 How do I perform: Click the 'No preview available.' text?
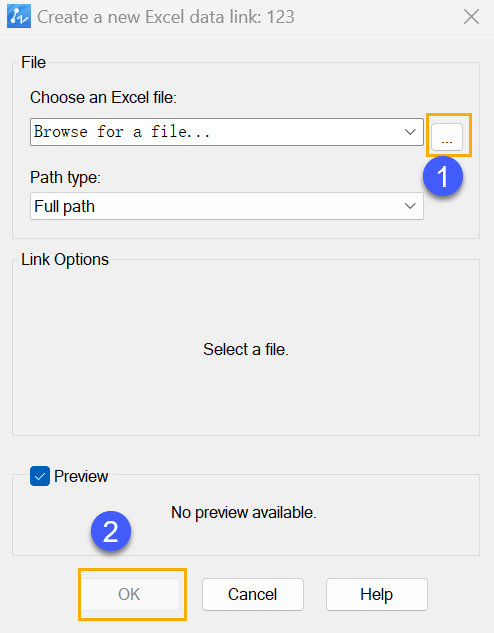pos(244,512)
